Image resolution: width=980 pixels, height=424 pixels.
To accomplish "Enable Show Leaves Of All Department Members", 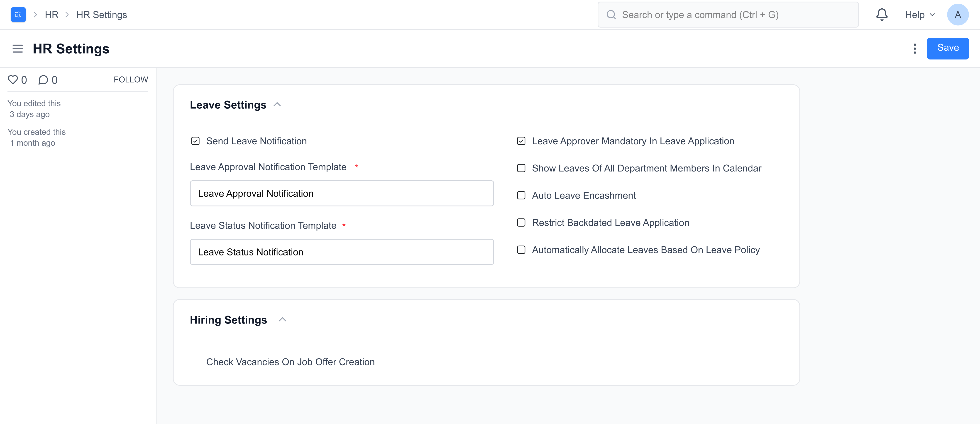I will [521, 168].
